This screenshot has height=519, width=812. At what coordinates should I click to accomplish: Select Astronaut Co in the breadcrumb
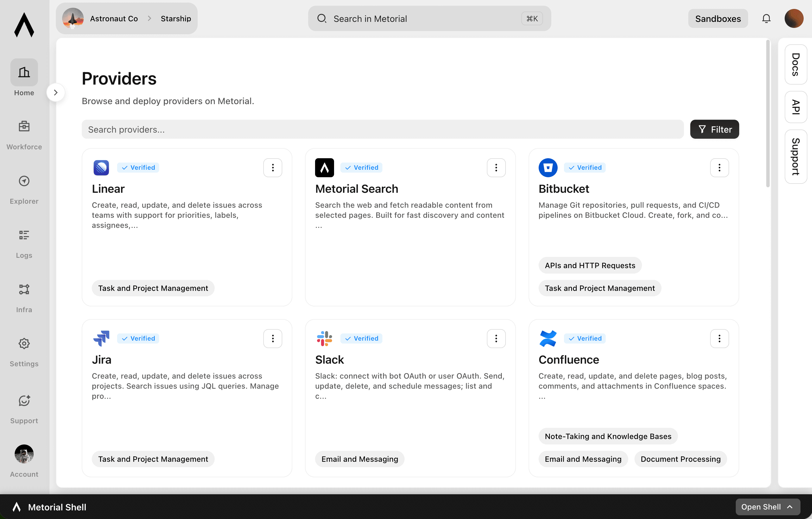point(114,18)
